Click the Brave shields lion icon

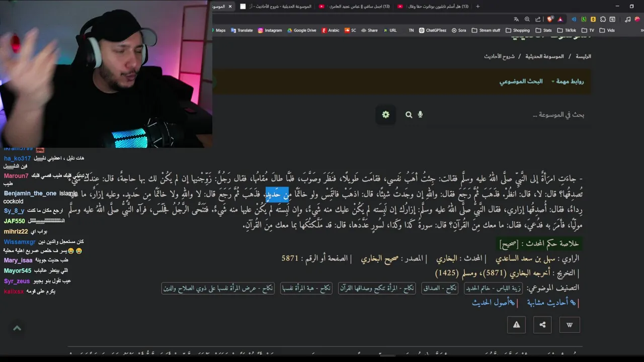point(550,19)
